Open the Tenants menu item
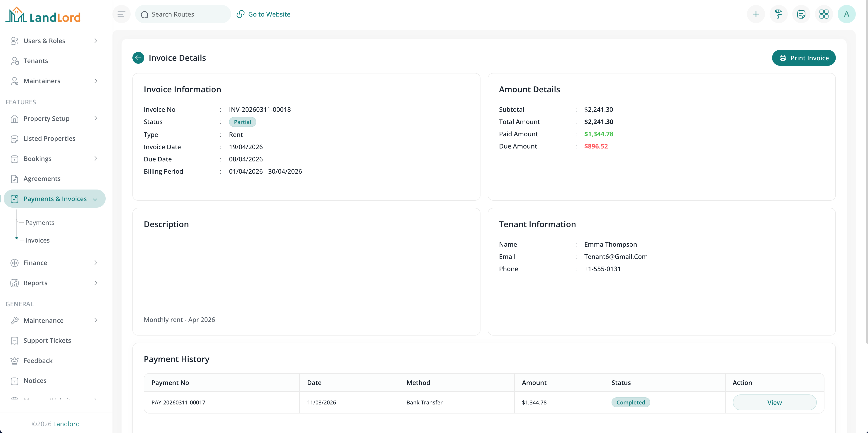 click(x=36, y=61)
